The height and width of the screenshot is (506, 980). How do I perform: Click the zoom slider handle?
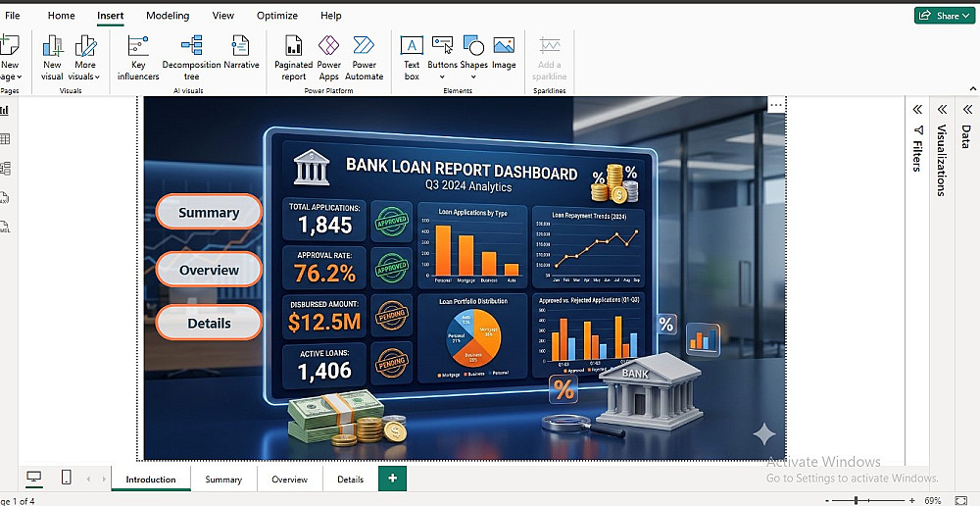[856, 500]
